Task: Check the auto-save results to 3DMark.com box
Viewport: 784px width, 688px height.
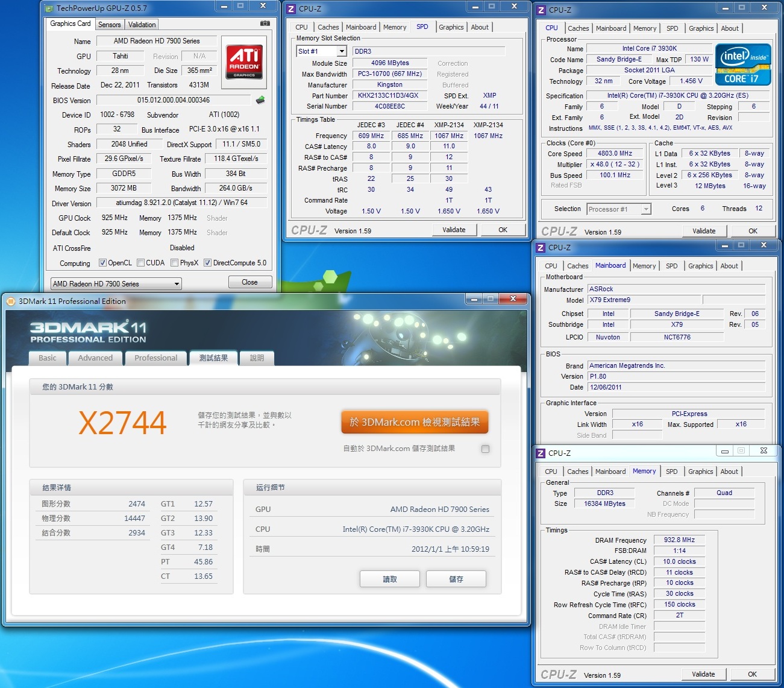Action: pyautogui.click(x=485, y=449)
